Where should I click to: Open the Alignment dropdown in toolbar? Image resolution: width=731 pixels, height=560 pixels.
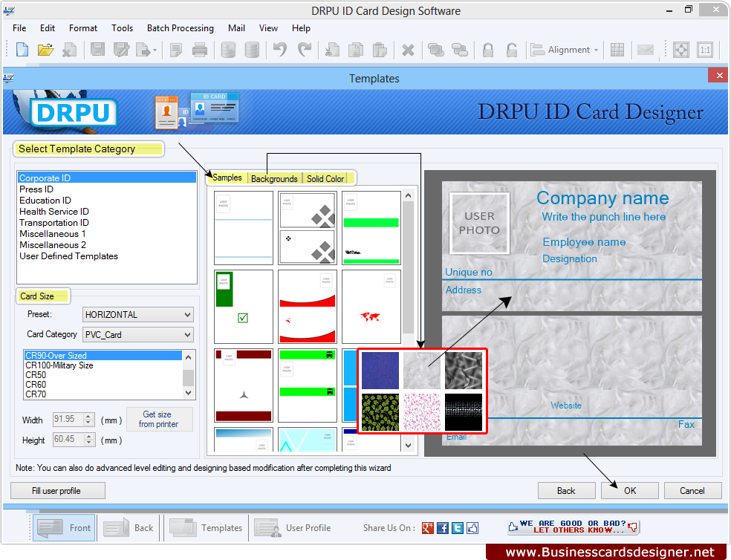[565, 50]
